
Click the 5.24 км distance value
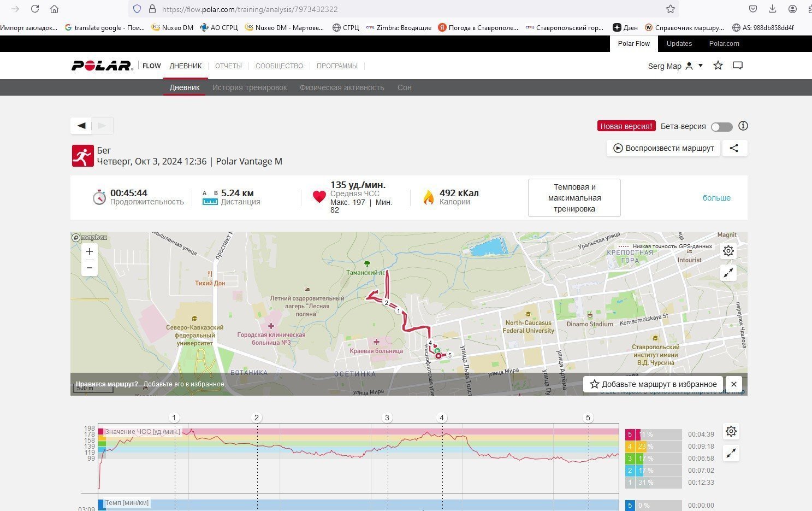point(238,193)
